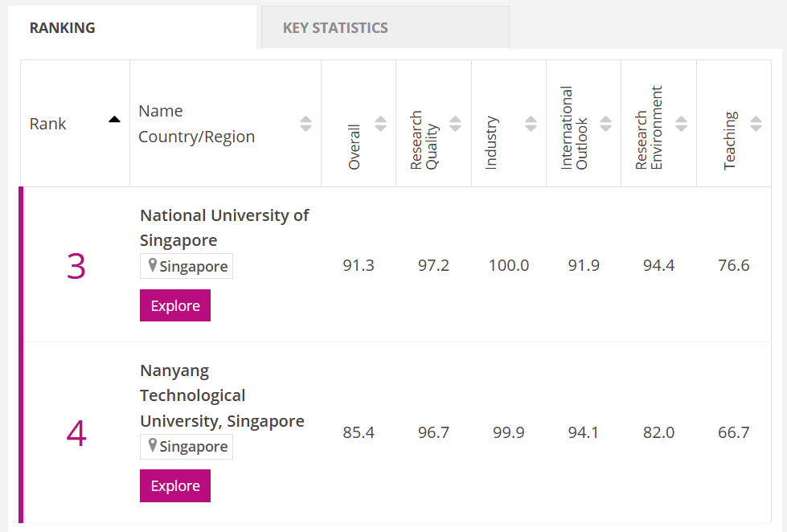The image size is (787, 532).
Task: Click overall score 91.3
Action: (359, 265)
